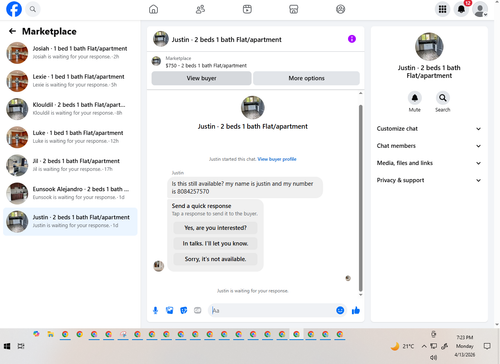Open the apps grid menu
This screenshot has width=500, height=364.
pos(442,9)
